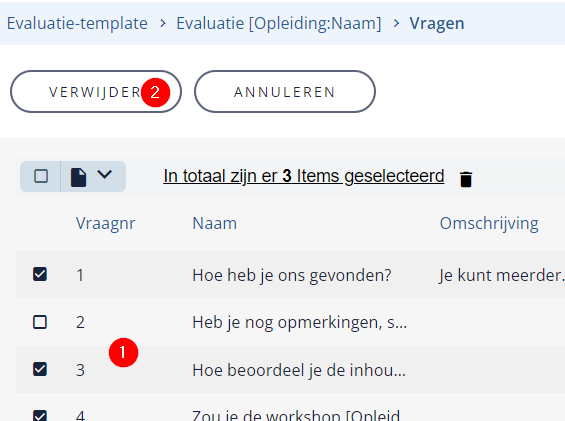Open row 'Hoe heb je ons gevonden?'
This screenshot has width=565, height=421.
(x=290, y=275)
